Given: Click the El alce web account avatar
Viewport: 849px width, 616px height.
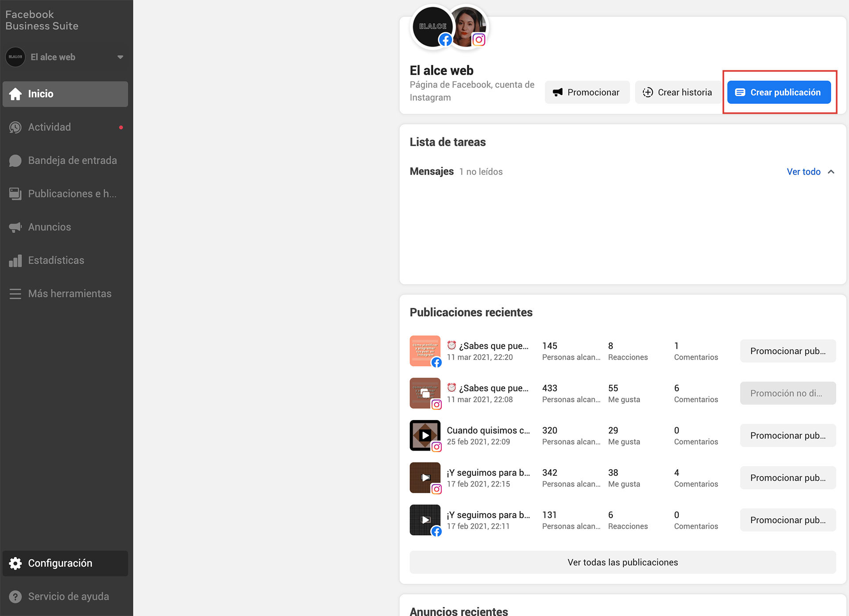Looking at the screenshot, I should 15,57.
